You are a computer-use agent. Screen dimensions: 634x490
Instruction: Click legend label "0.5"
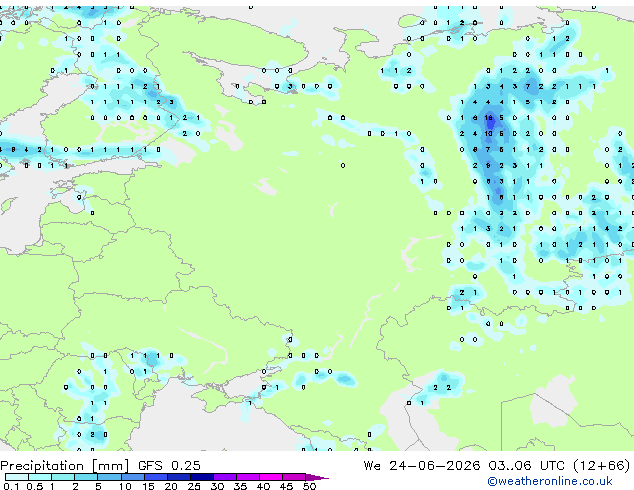click(34, 486)
